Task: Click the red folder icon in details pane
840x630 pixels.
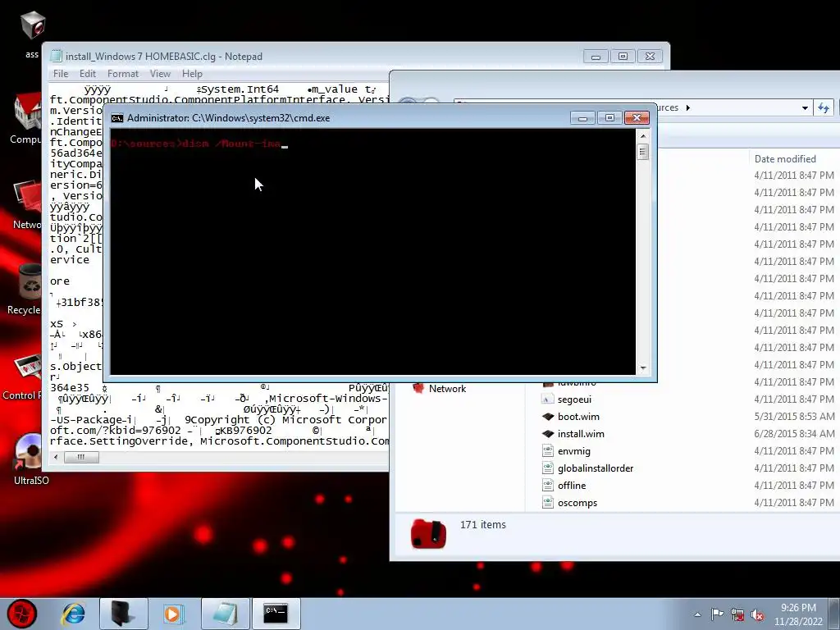Action: coord(428,533)
